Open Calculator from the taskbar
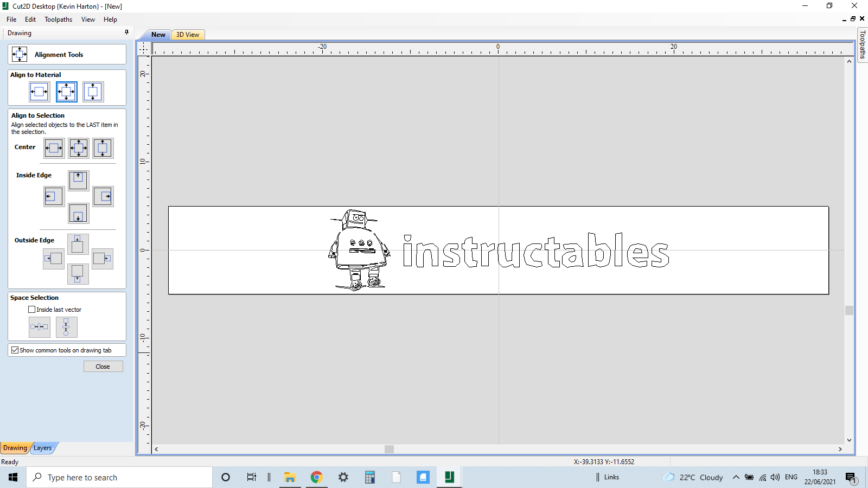 370,477
